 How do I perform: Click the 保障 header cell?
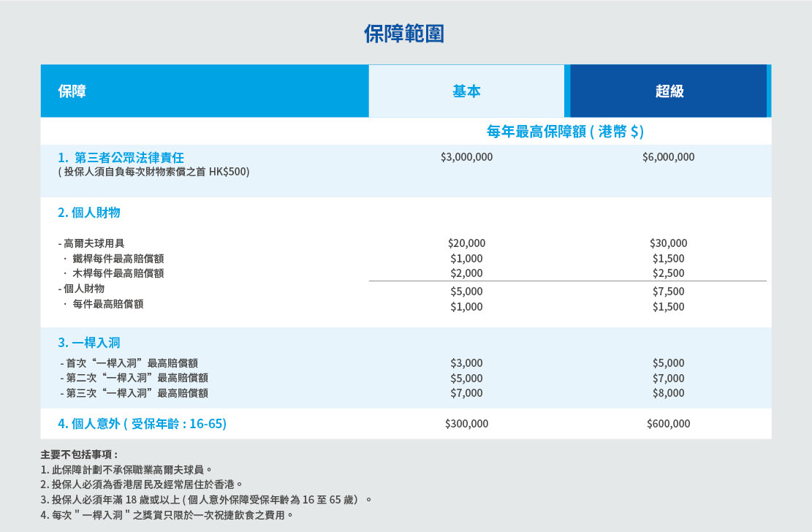point(205,91)
